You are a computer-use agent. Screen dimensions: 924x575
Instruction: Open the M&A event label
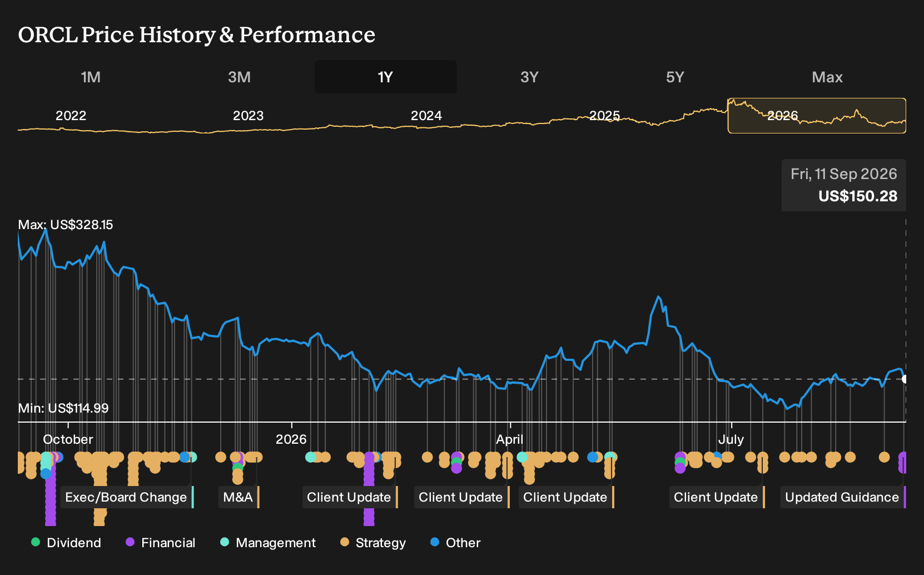pos(239,497)
